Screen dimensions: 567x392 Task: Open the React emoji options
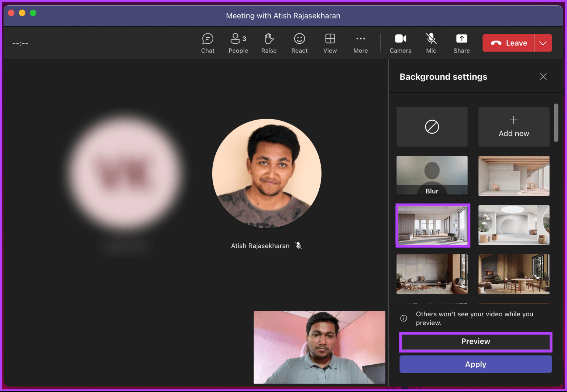pos(299,42)
